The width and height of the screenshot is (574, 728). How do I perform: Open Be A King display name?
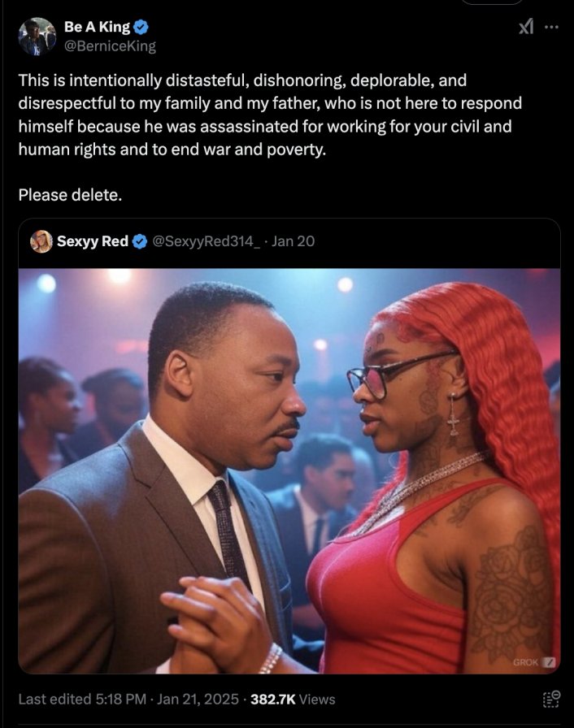tap(97, 27)
